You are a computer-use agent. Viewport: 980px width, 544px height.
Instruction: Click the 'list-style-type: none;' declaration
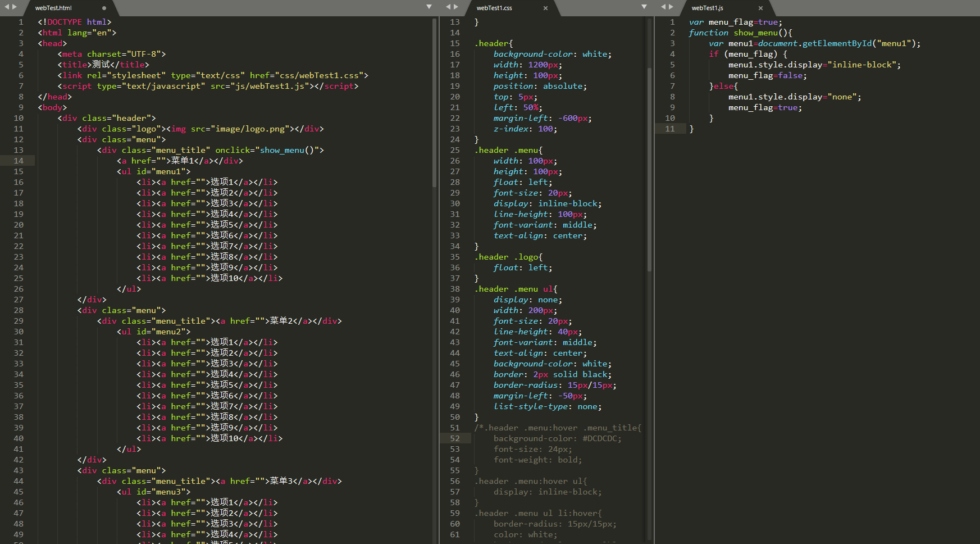point(548,406)
